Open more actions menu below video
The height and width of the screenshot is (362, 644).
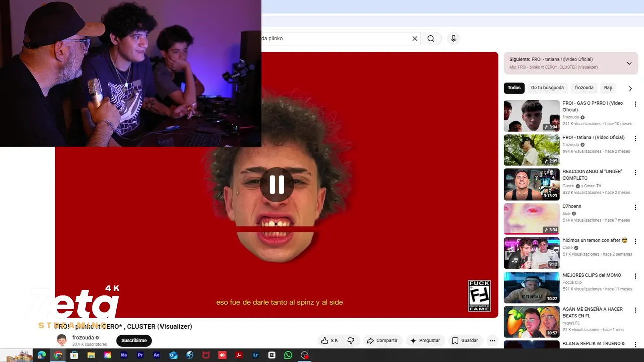click(x=492, y=340)
